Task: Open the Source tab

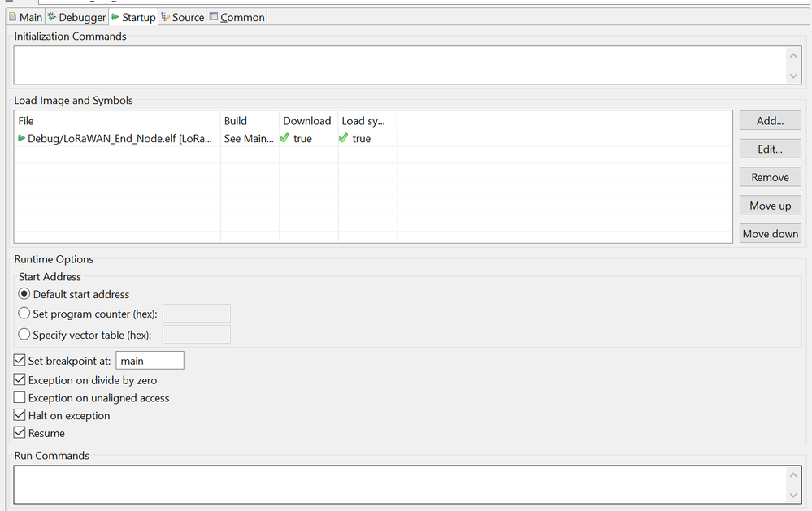Action: point(182,17)
